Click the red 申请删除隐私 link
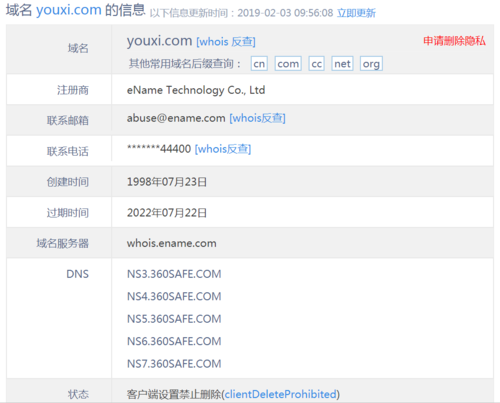 click(454, 41)
